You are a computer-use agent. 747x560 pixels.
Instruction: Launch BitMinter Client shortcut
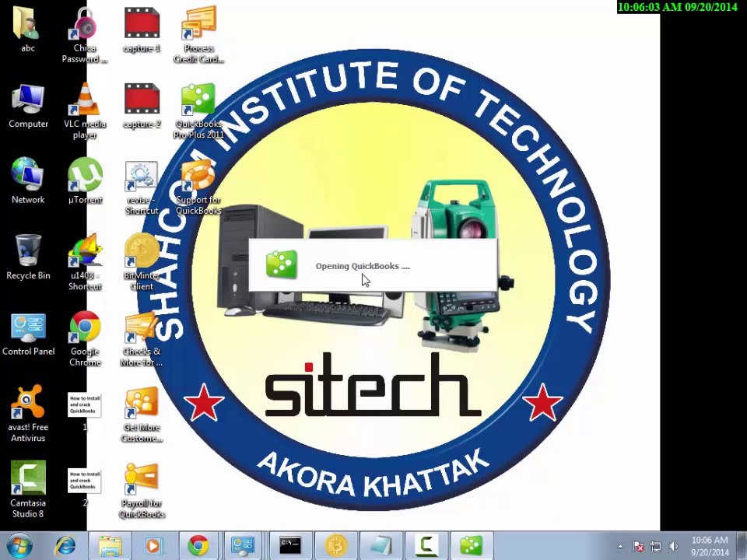[142, 262]
